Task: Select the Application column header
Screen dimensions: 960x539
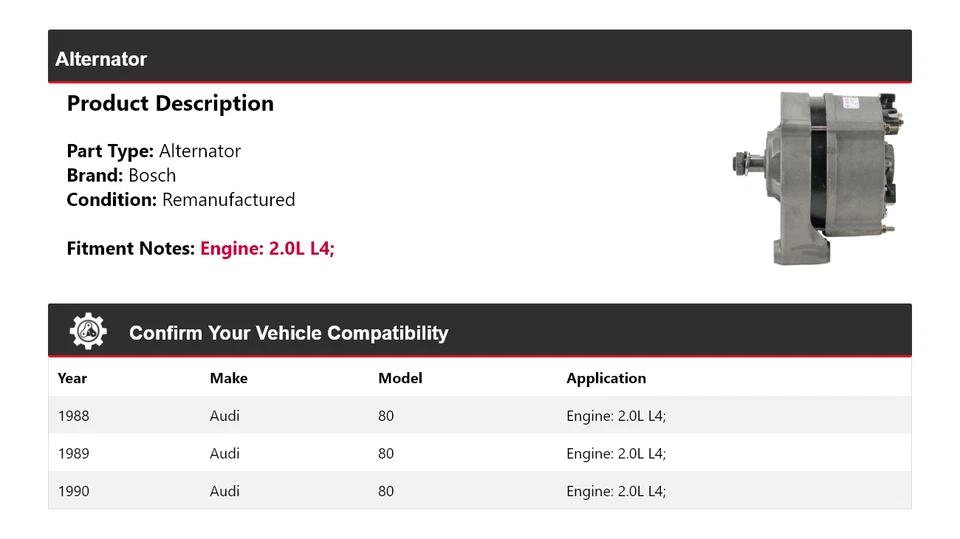Action: pos(606,378)
